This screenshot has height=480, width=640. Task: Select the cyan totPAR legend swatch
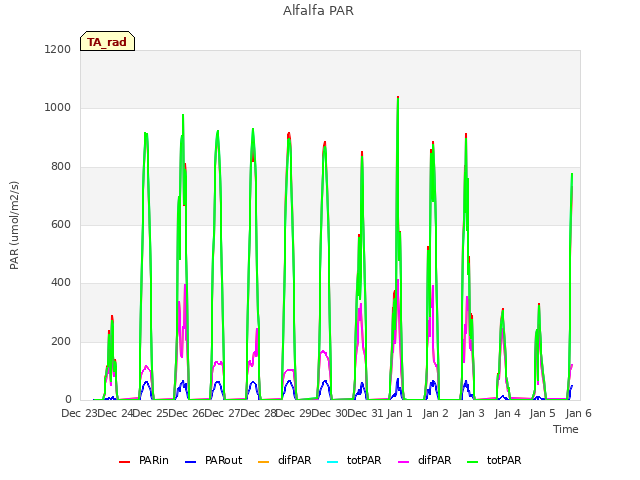tap(333, 461)
